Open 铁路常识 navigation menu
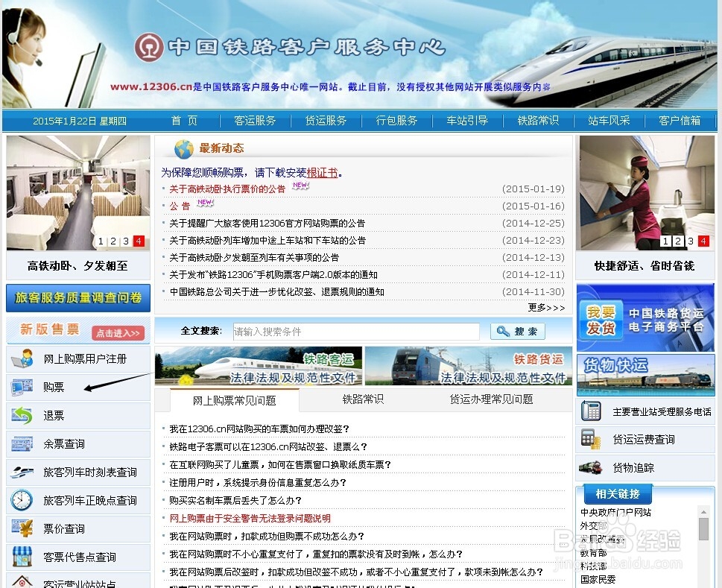The height and width of the screenshot is (588, 722). [x=538, y=121]
